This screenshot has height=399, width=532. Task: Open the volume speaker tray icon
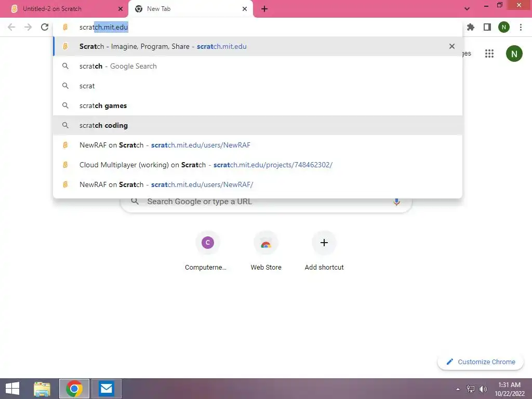click(483, 389)
